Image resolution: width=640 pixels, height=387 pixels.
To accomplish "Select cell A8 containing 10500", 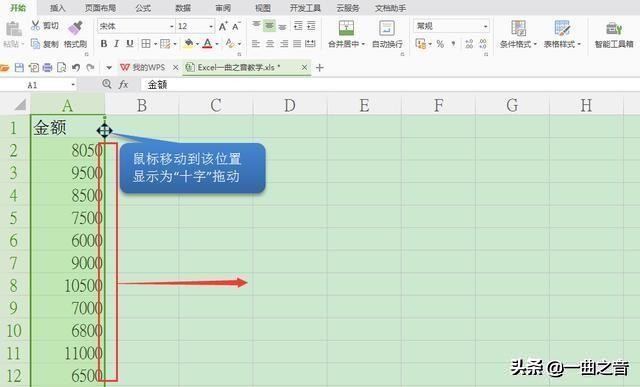I will click(68, 285).
